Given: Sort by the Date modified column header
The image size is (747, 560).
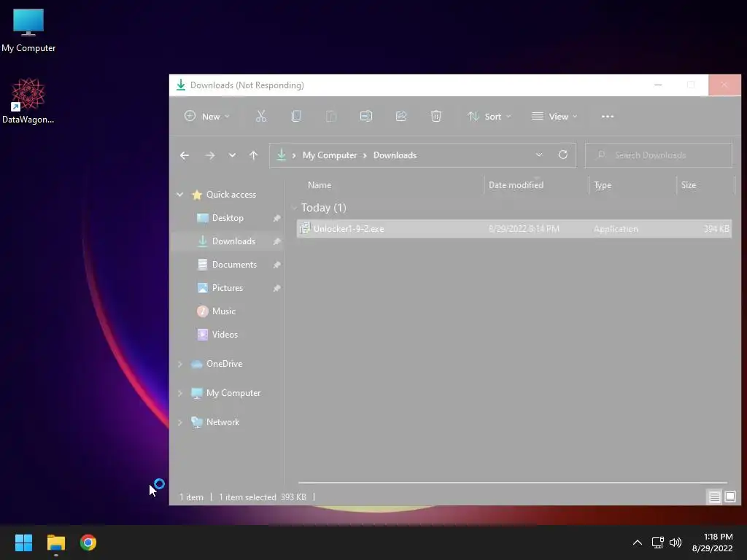Looking at the screenshot, I should click(x=516, y=184).
